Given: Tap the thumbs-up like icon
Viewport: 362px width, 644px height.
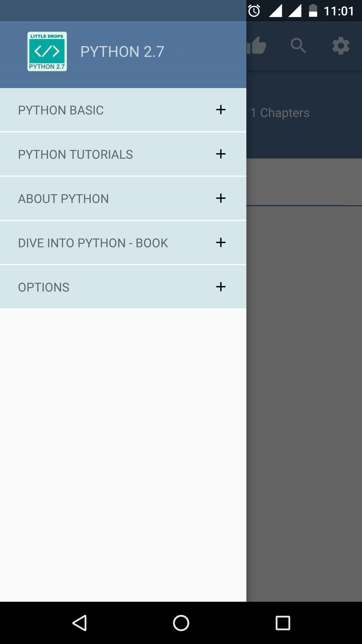Looking at the screenshot, I should point(256,46).
